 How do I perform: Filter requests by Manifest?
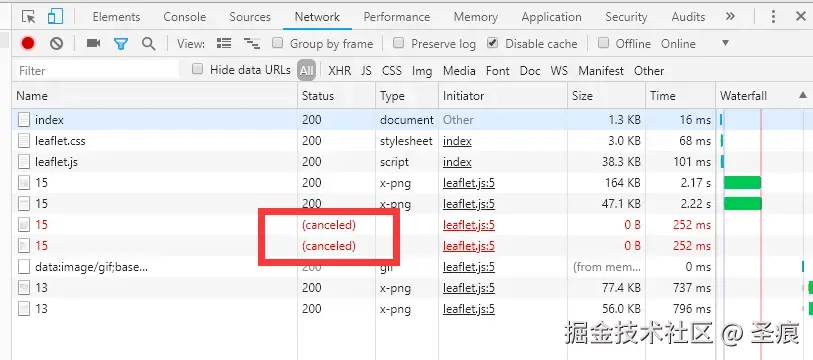click(x=601, y=71)
